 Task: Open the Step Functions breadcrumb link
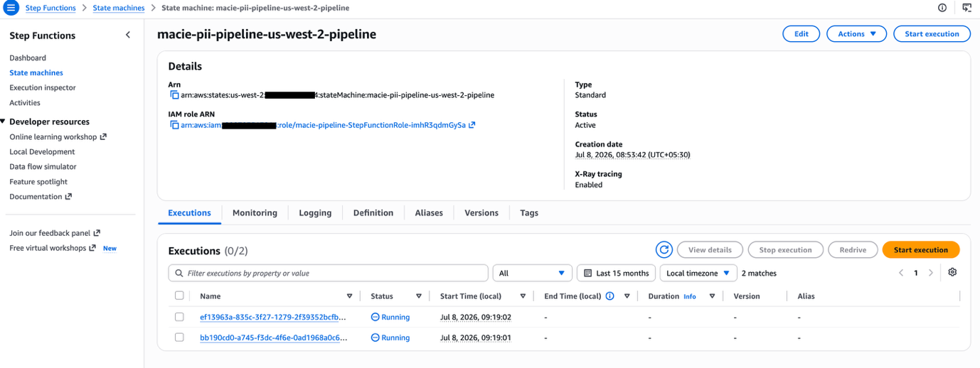pyautogui.click(x=50, y=8)
